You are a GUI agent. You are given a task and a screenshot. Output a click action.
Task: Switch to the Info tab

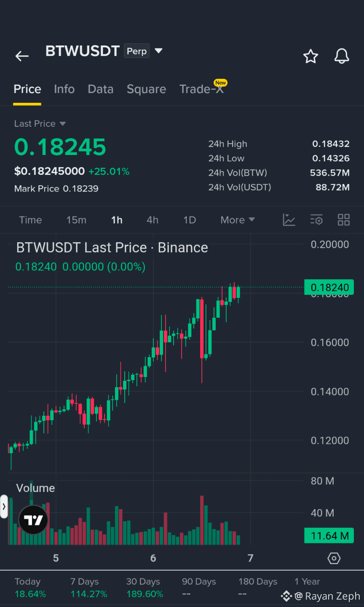(64, 89)
